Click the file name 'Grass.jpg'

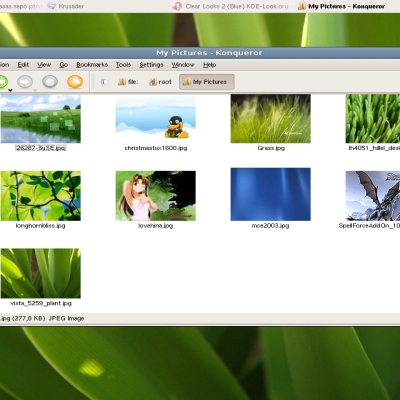point(271,148)
